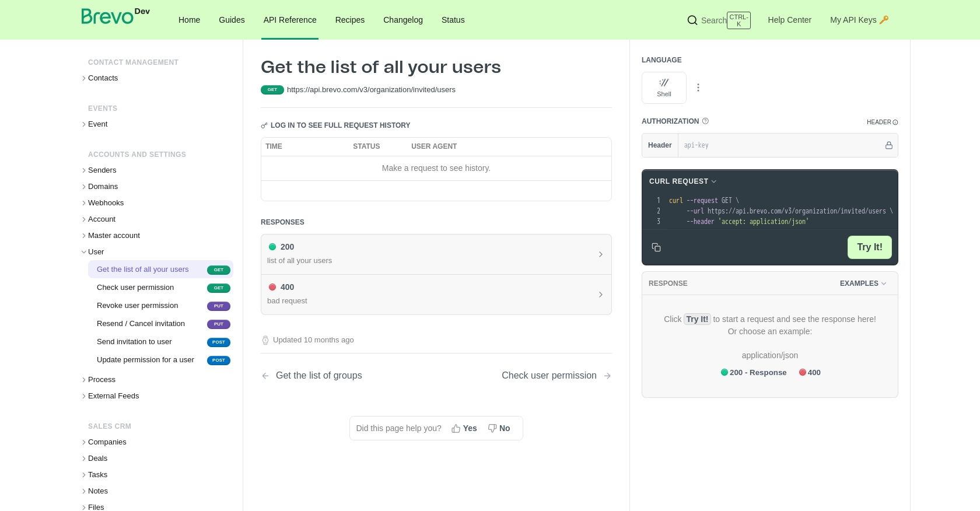Select Get the list of all your users
Screen dimensions: 980x511
pyautogui.click(x=160, y=269)
